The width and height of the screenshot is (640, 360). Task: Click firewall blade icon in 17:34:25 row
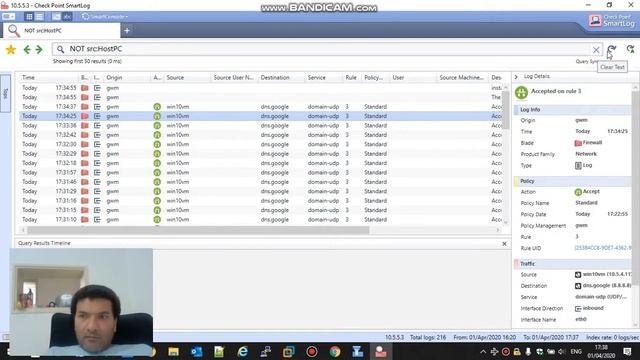pyautogui.click(x=84, y=116)
